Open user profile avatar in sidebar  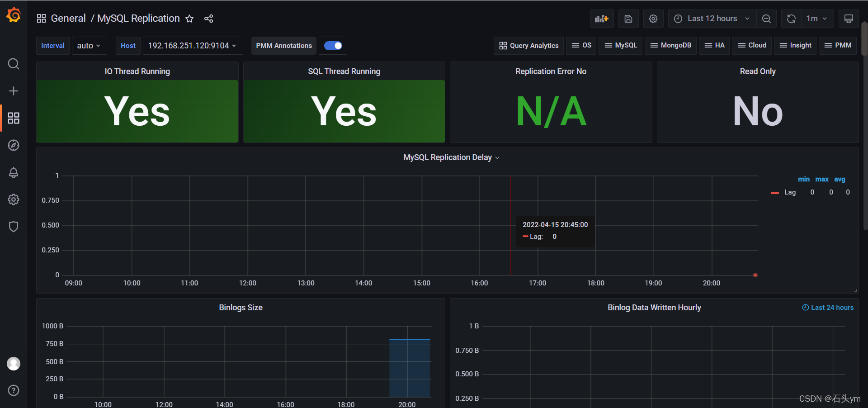pyautogui.click(x=14, y=363)
